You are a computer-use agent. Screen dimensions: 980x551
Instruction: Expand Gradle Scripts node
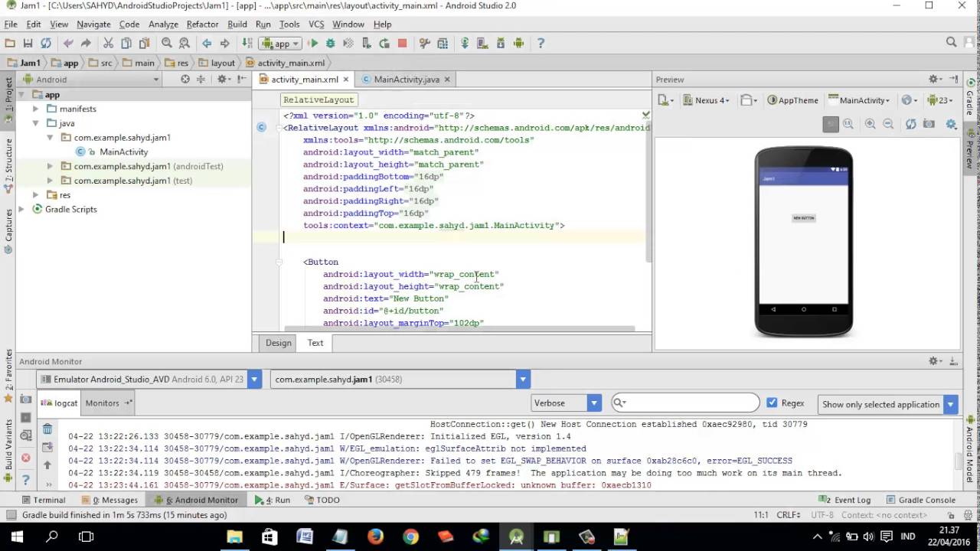click(21, 209)
